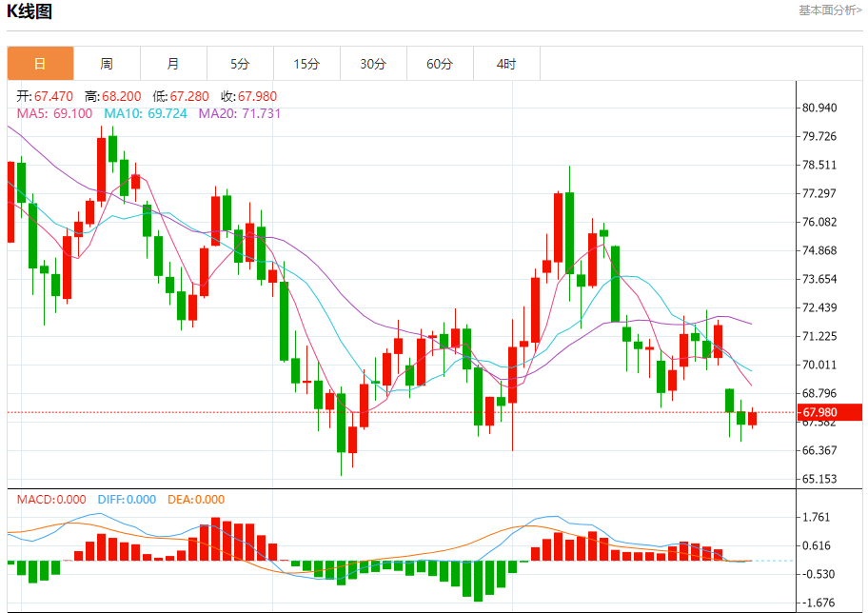
Task: Click the K线图 heading
Action: (30, 11)
